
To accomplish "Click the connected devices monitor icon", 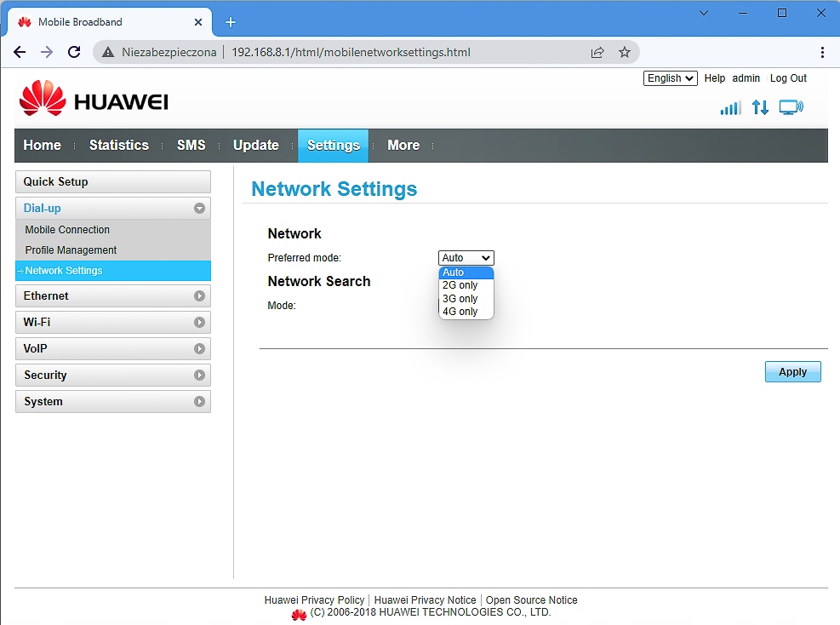I will point(791,106).
